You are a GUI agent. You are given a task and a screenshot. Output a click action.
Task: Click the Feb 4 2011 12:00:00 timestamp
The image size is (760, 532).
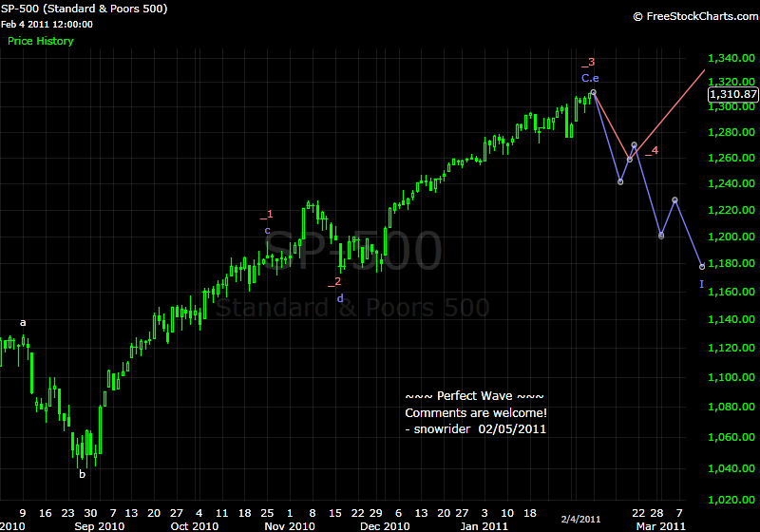point(47,25)
